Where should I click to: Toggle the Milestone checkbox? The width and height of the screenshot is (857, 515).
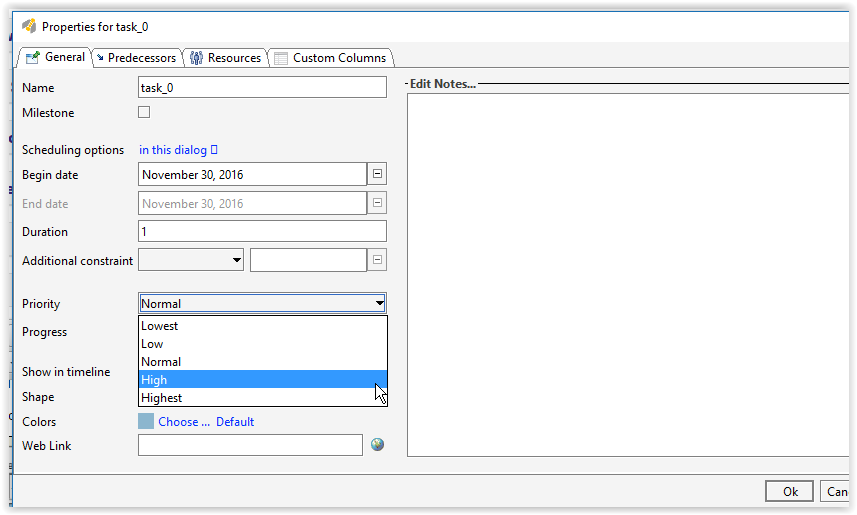(x=144, y=113)
